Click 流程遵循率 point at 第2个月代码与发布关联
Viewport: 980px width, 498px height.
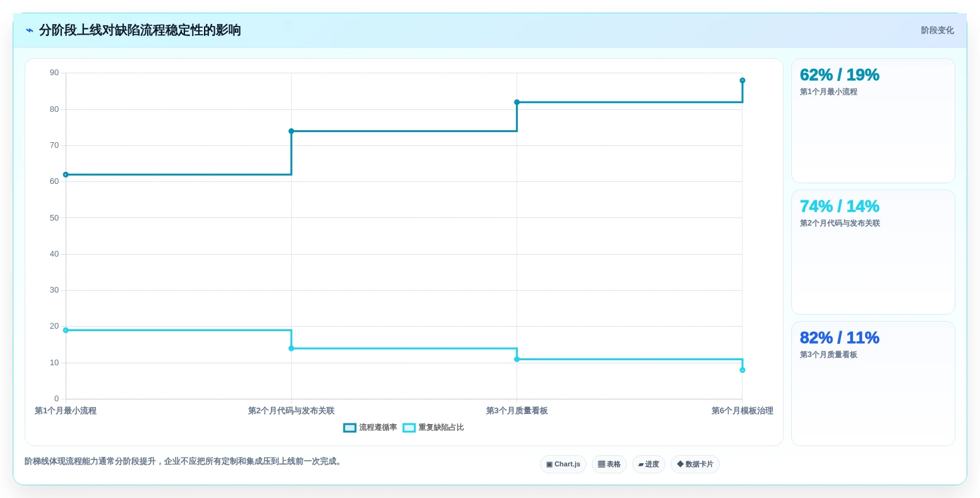click(291, 131)
